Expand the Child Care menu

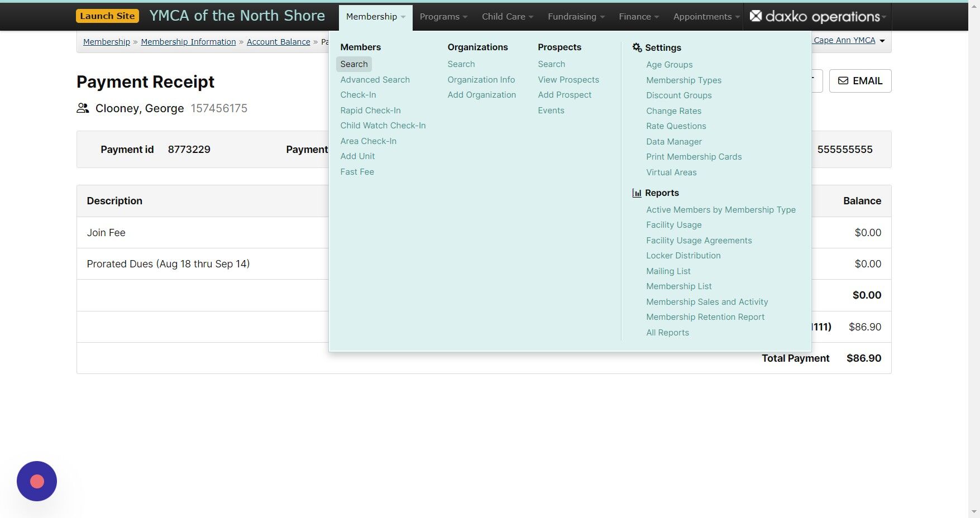[x=508, y=17]
